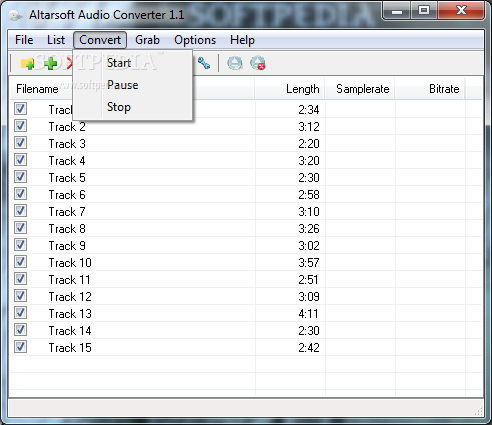Screen dimensions: 492x425
Task: Uncheck the Track 12 checkbox
Action: [x=20, y=296]
